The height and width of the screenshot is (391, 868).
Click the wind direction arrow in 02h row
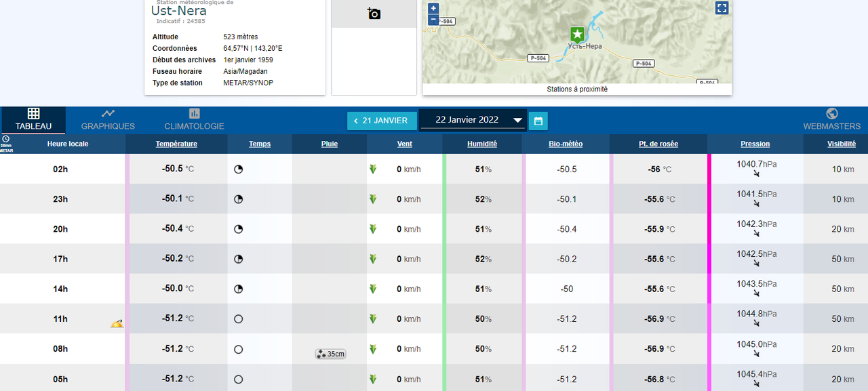pos(372,169)
